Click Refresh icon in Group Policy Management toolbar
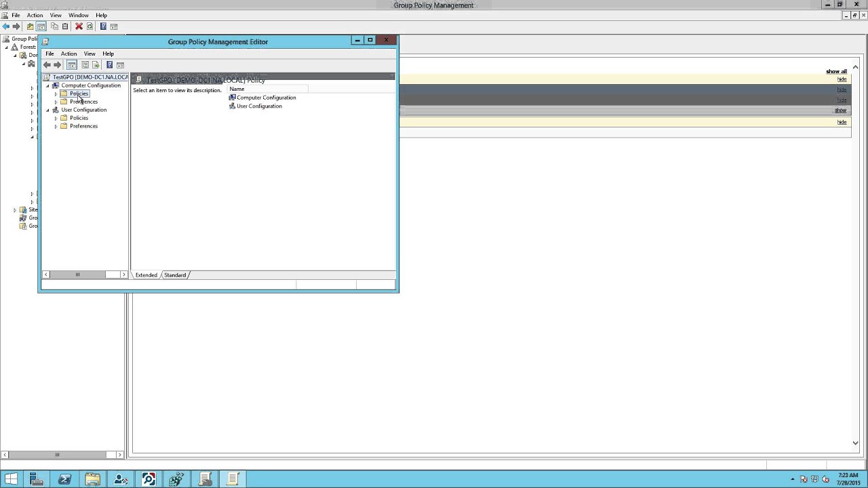Viewport: 868px width, 488px height. (90, 26)
